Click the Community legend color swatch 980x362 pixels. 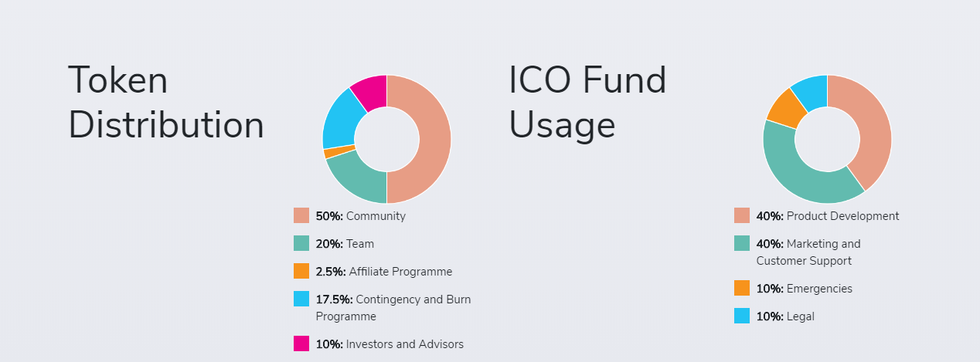(x=301, y=215)
